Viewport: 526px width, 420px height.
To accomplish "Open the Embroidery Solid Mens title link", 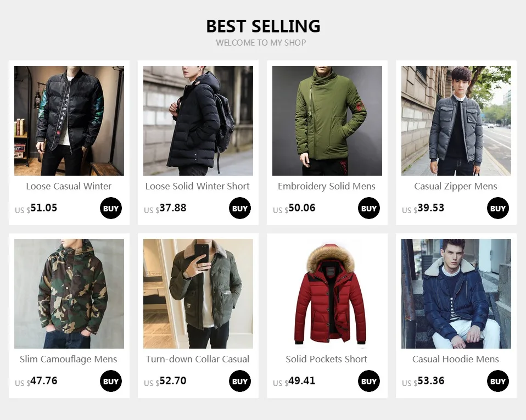I will pyautogui.click(x=327, y=186).
